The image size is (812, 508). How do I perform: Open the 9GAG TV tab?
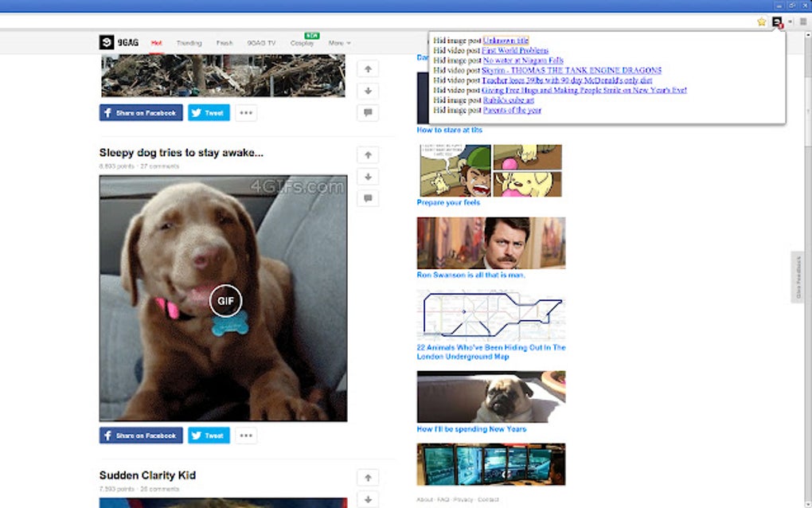pos(263,42)
